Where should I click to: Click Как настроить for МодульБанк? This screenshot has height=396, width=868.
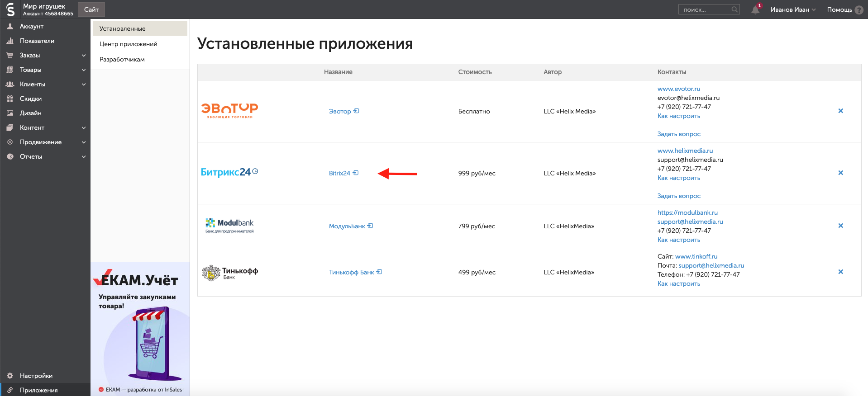(679, 240)
